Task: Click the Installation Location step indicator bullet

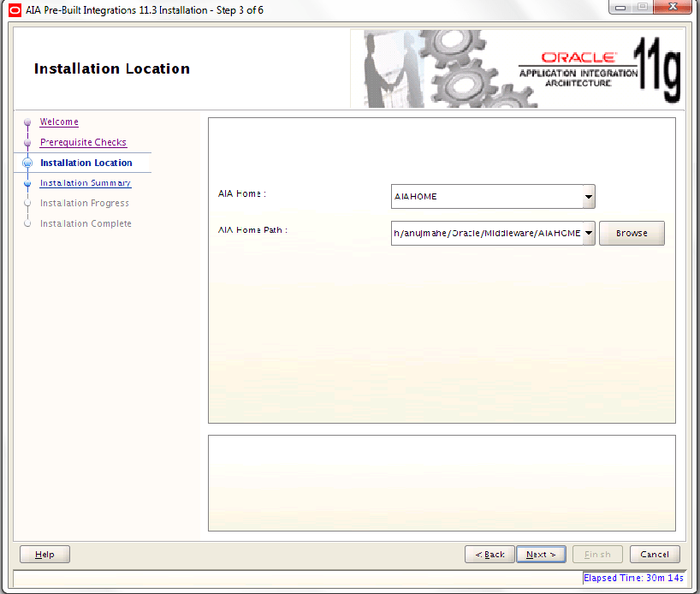Action: coord(27,163)
